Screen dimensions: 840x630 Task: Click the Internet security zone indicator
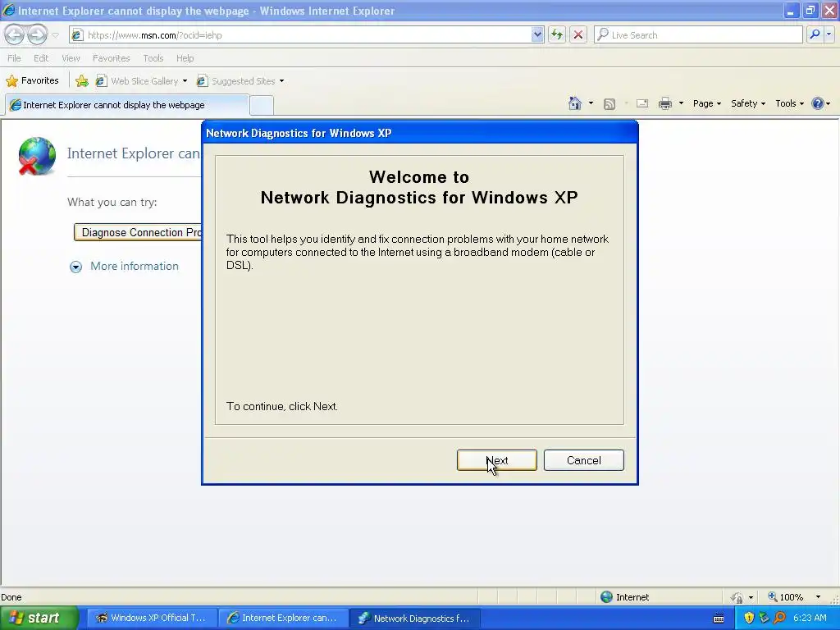(x=624, y=597)
